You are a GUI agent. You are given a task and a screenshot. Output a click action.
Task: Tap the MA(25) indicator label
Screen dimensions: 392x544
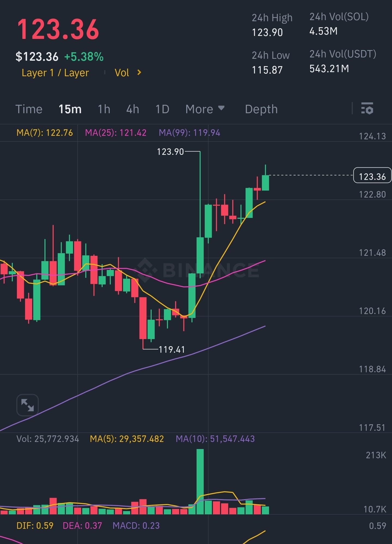click(x=116, y=133)
